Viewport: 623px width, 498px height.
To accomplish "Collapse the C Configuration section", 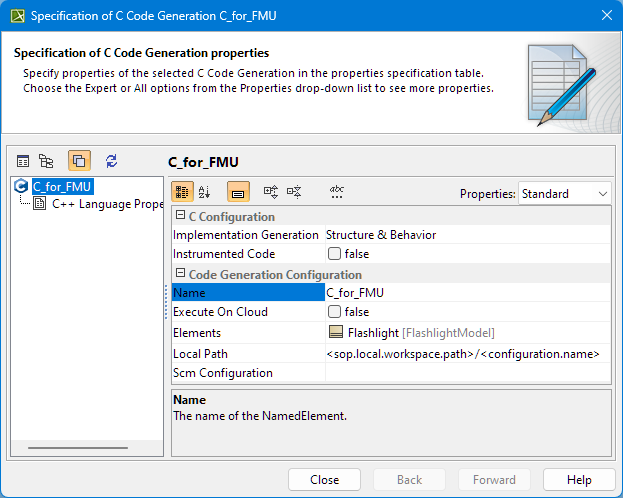I will tap(180, 217).
